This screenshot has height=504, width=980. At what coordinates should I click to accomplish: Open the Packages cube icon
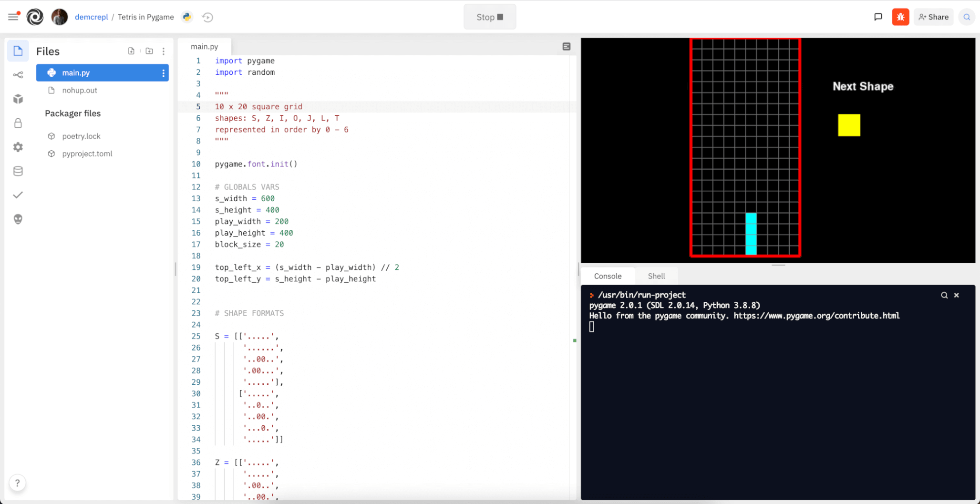pyautogui.click(x=18, y=99)
